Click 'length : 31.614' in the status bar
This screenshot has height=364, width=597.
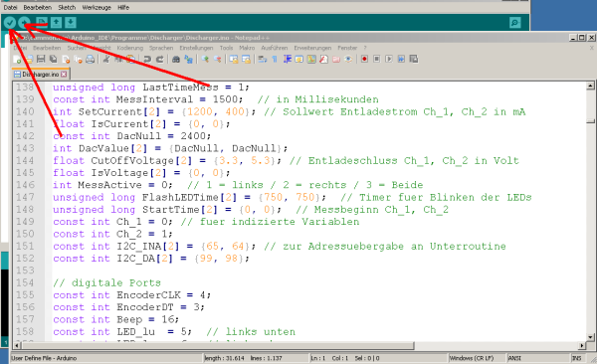224,358
